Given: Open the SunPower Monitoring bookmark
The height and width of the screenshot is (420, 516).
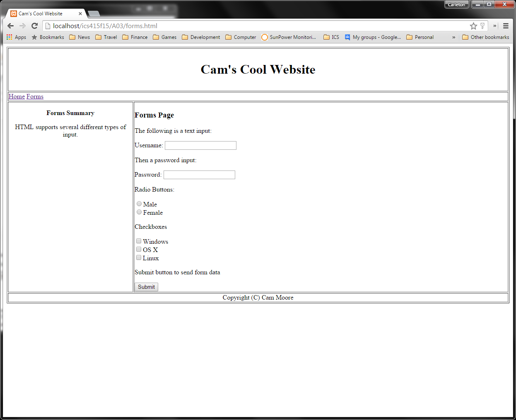Looking at the screenshot, I should point(289,37).
